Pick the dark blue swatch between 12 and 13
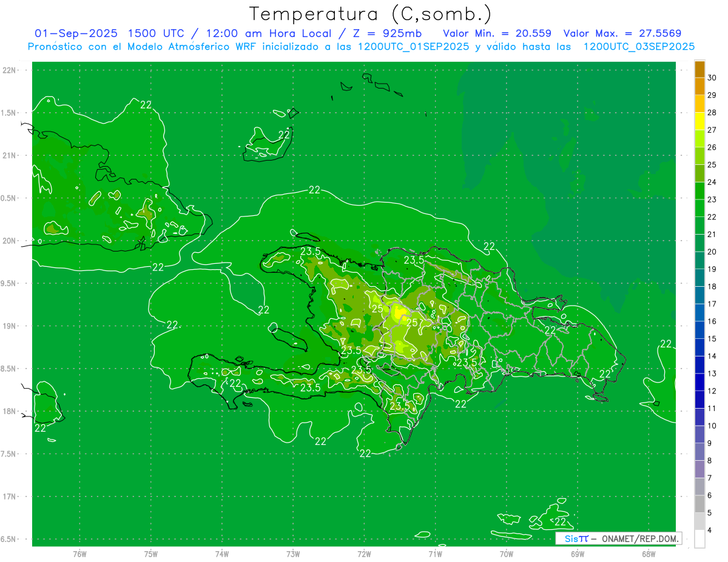The image size is (728, 562). 699,382
